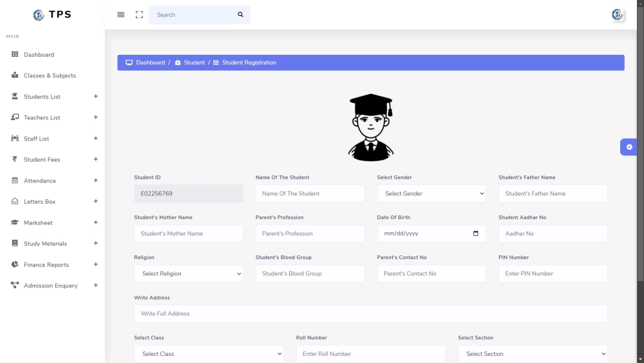The height and width of the screenshot is (363, 644).
Task: Click the Staff List icon
Action: click(15, 138)
